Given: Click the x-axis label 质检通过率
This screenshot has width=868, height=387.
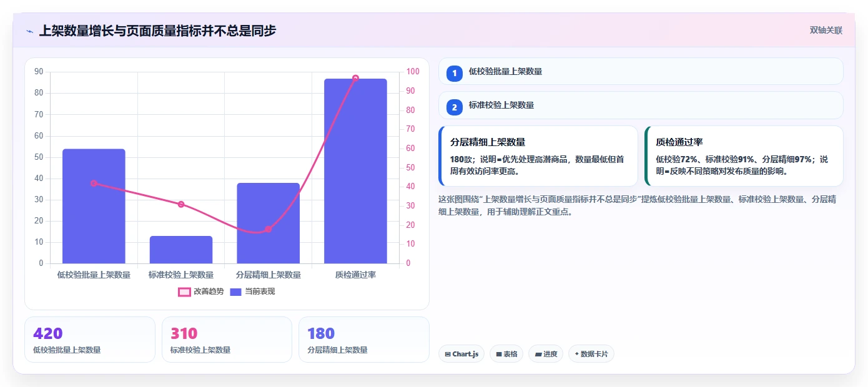Looking at the screenshot, I should click(355, 275).
